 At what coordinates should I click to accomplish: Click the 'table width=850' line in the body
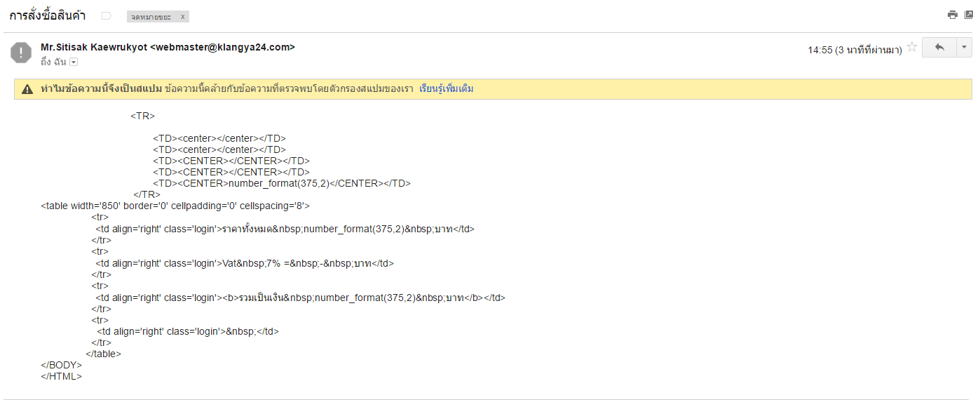click(175, 206)
